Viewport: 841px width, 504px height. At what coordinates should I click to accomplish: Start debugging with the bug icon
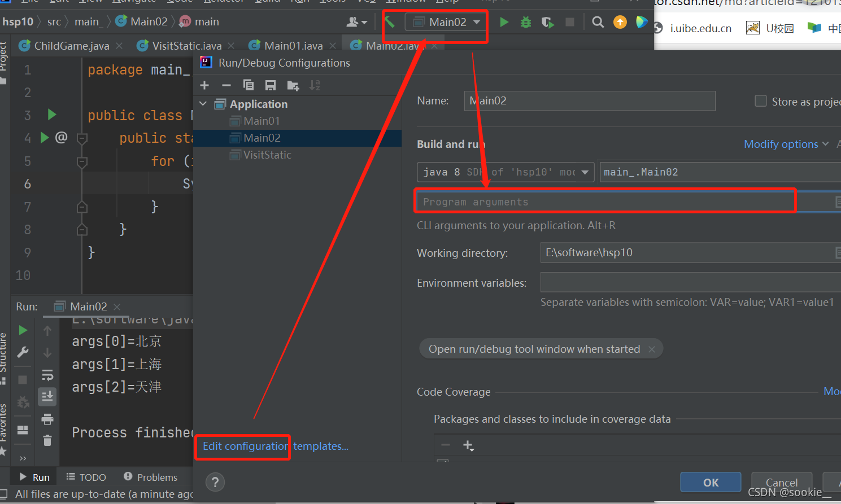(526, 22)
